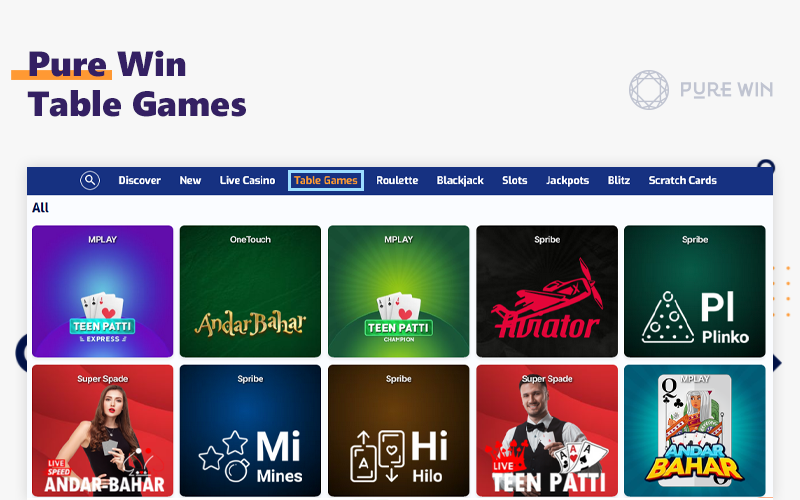
Task: Open the Mines stars game tile
Action: click(250, 431)
